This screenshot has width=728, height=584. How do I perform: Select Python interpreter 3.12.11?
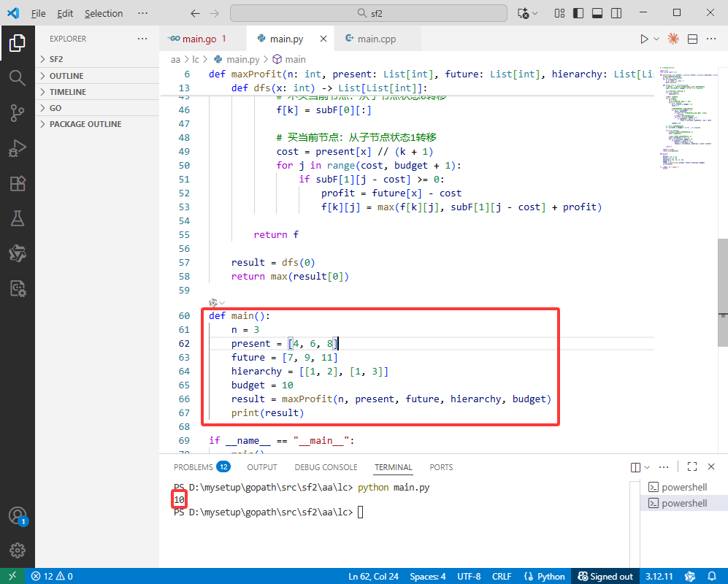coord(659,576)
